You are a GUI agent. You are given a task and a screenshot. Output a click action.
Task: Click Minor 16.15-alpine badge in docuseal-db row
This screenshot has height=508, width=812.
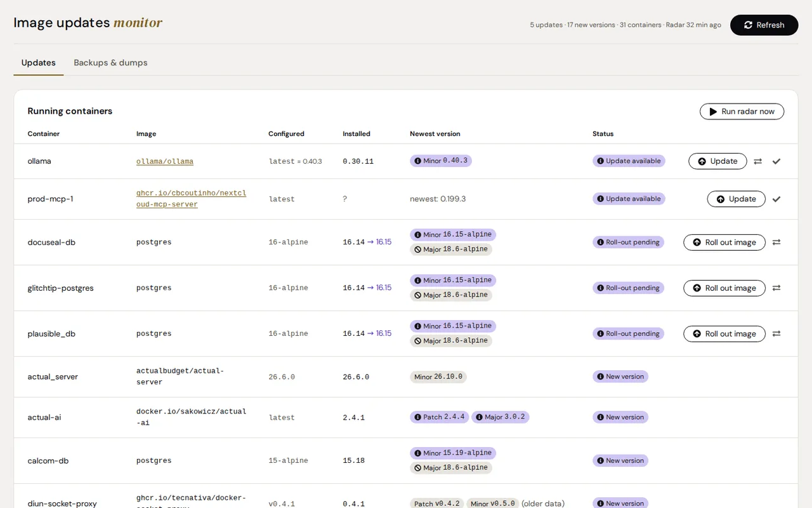[x=453, y=234]
